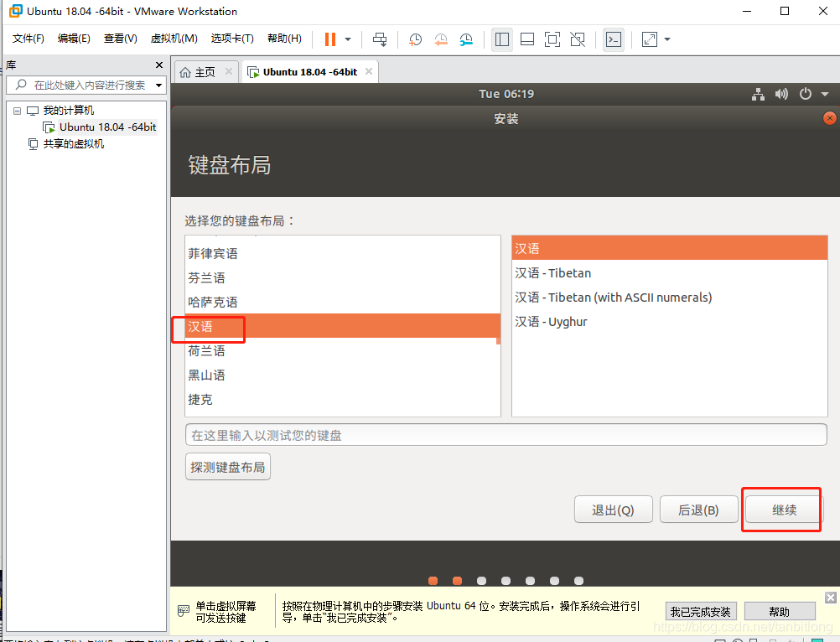Viewport: 840px width, 642px height.
Task: Close the Ubuntu 18.04 -64bit tab
Action: pos(369,71)
